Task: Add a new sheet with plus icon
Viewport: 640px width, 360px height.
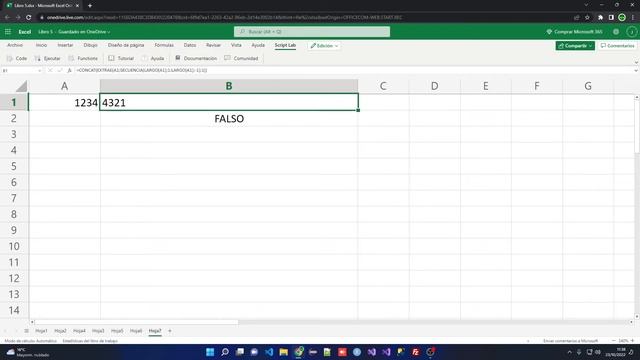Action: [x=170, y=331]
